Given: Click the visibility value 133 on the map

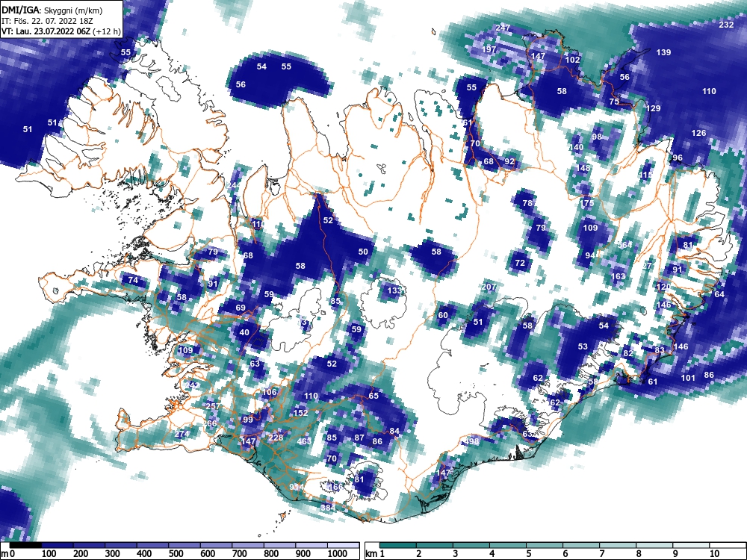Looking at the screenshot, I should 394,290.
